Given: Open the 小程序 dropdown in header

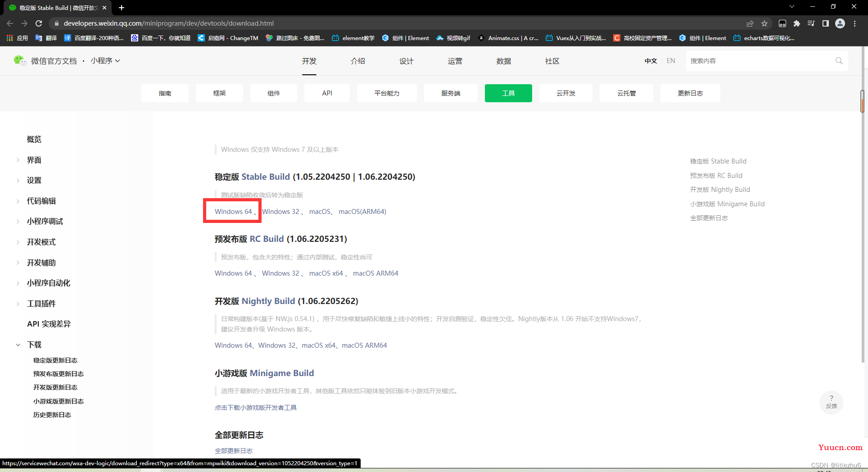Looking at the screenshot, I should pyautogui.click(x=105, y=60).
